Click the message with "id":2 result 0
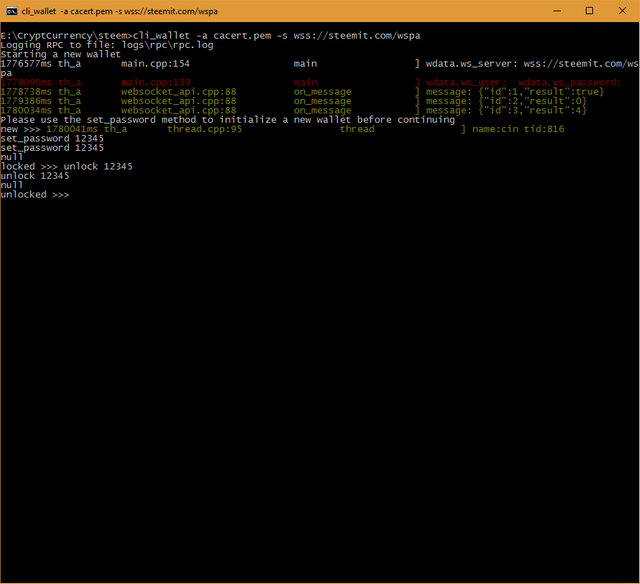This screenshot has width=640, height=584. pyautogui.click(x=506, y=101)
